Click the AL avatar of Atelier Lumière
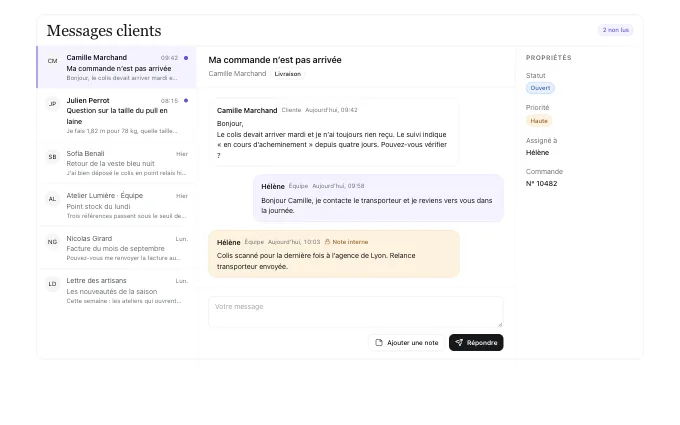Viewport: 680px width, 425px height. pyautogui.click(x=52, y=199)
